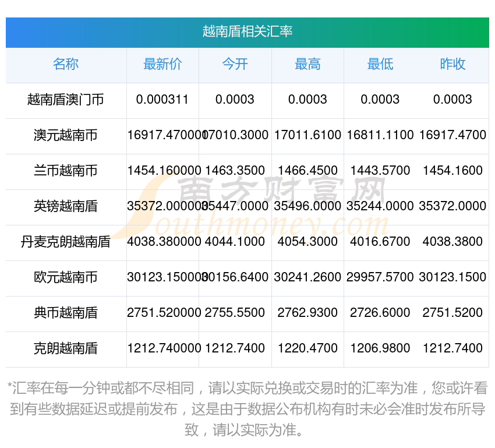The image size is (495, 448).
Task: Click previous close 4038.3800
Action: tap(452, 242)
